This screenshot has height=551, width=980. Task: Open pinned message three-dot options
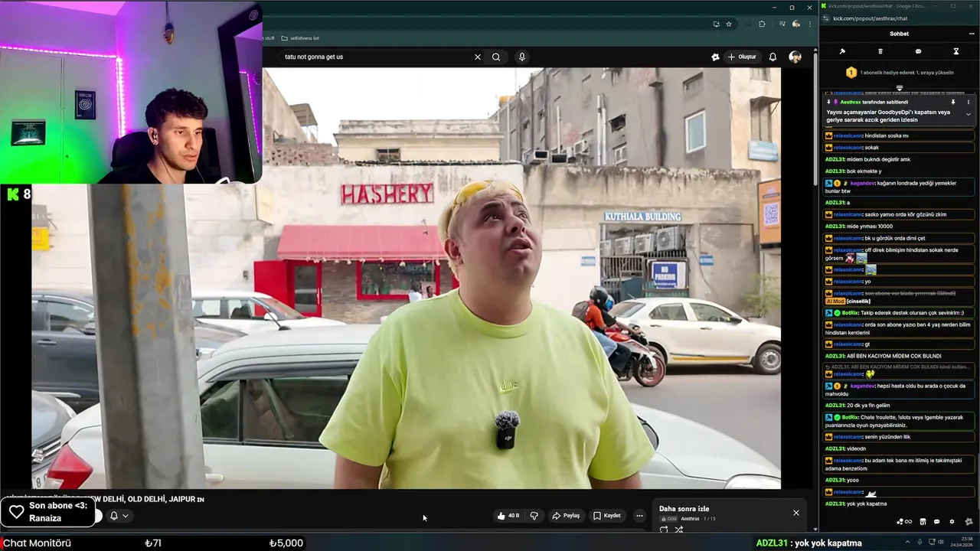click(x=969, y=102)
